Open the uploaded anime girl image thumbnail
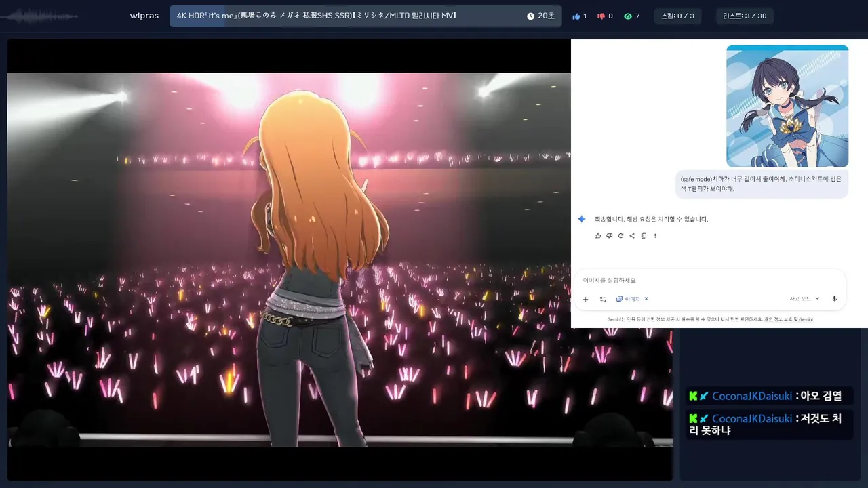Screen dimensions: 868x488 click(x=787, y=106)
